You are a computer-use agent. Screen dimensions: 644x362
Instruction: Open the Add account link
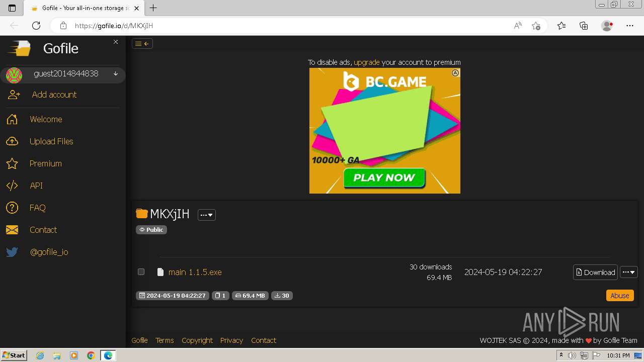(x=54, y=95)
